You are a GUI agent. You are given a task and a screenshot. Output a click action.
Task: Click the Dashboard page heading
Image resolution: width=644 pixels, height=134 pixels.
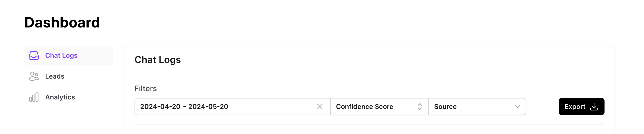coord(62,22)
